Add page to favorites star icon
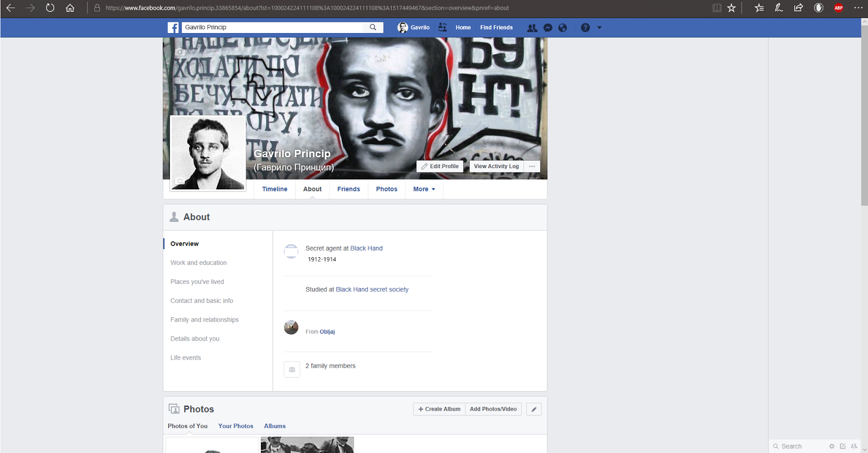 pos(731,8)
